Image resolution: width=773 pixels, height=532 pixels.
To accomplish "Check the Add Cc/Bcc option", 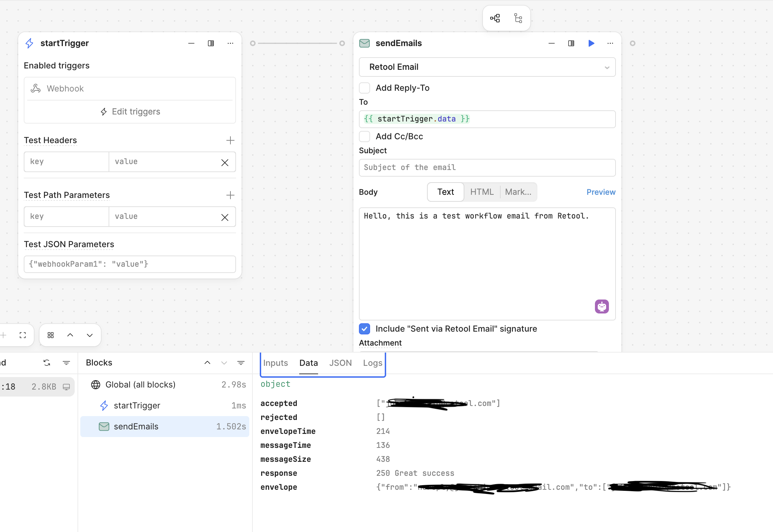I will 365,136.
